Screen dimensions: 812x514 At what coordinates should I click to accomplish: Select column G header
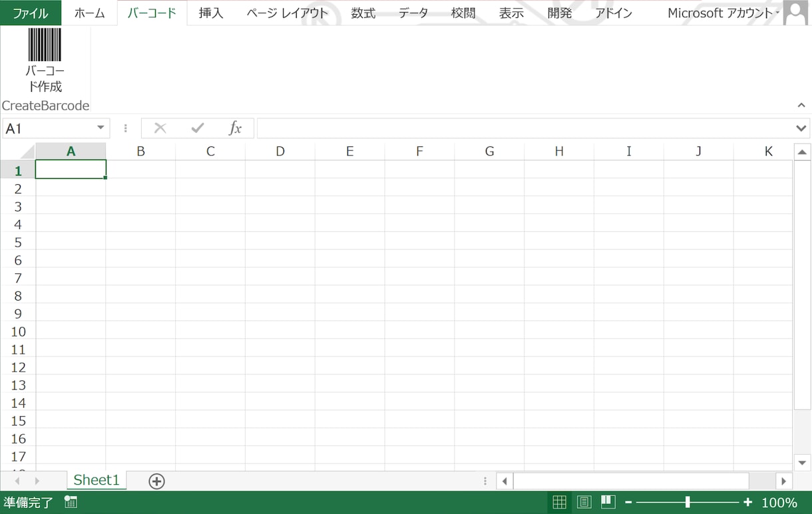pyautogui.click(x=489, y=152)
